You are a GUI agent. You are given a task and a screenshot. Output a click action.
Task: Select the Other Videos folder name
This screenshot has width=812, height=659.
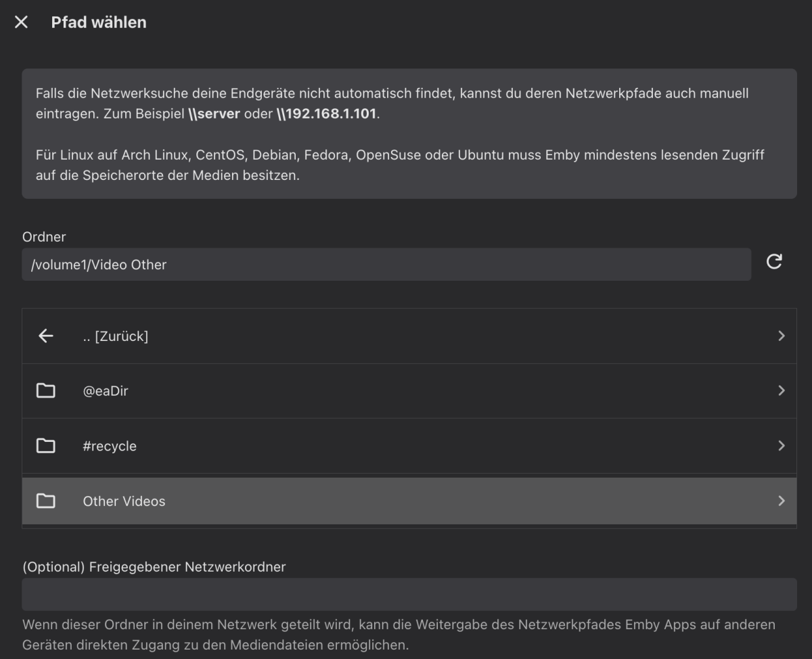click(124, 501)
